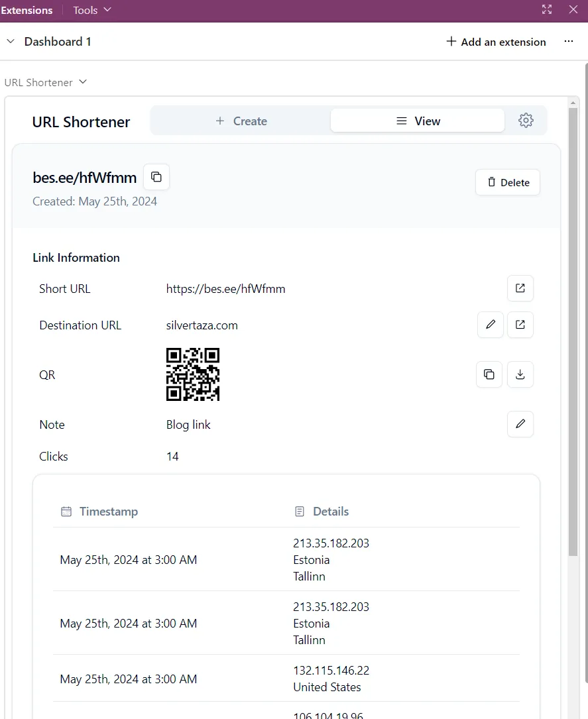Delete the shortened link

(508, 182)
